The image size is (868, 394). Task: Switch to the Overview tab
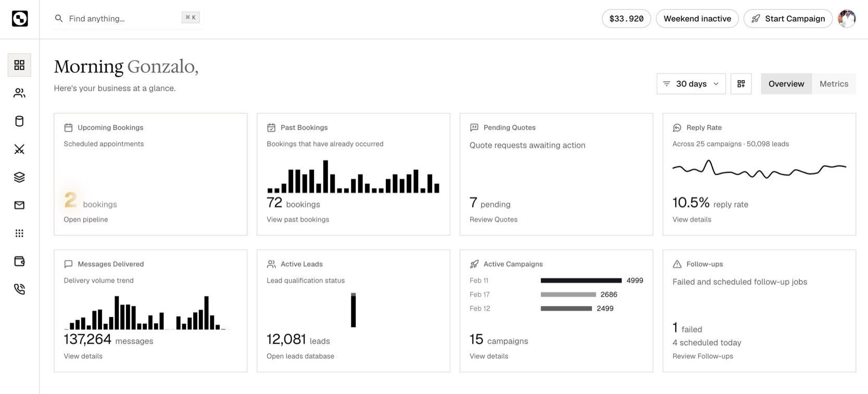(x=786, y=84)
